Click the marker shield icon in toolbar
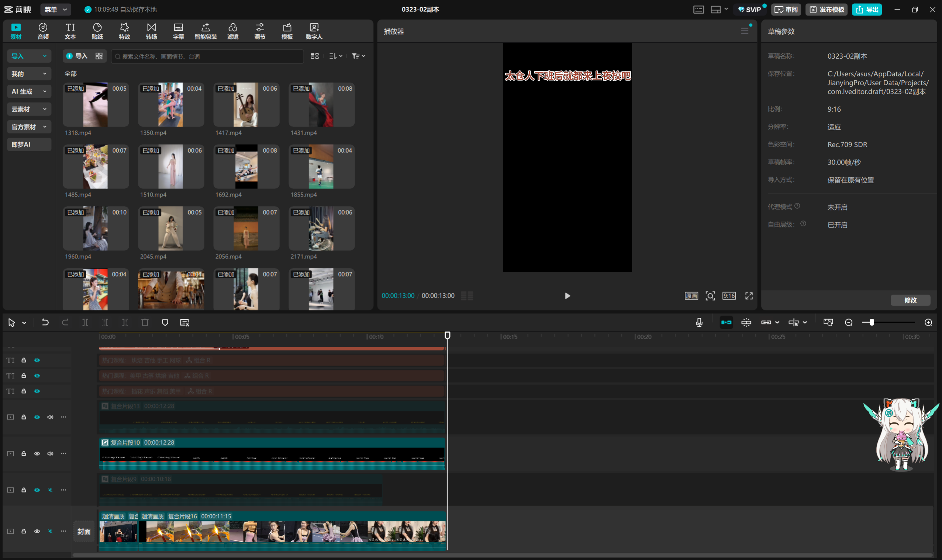Screen dimensions: 942x560 tap(165, 322)
